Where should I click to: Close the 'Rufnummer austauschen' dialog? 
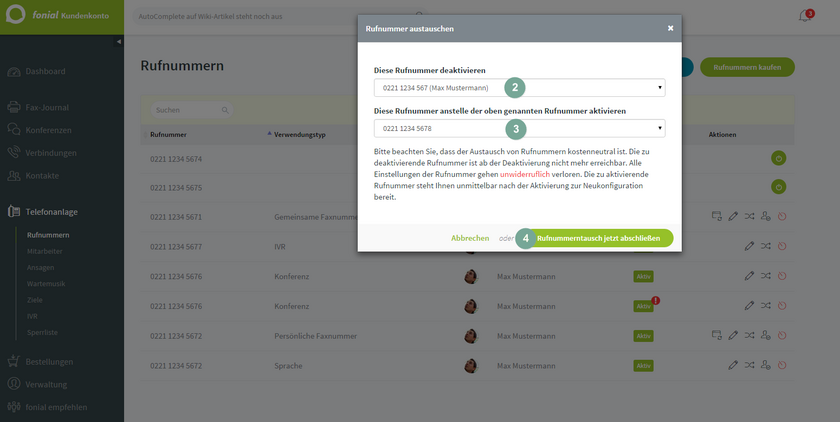pos(670,28)
